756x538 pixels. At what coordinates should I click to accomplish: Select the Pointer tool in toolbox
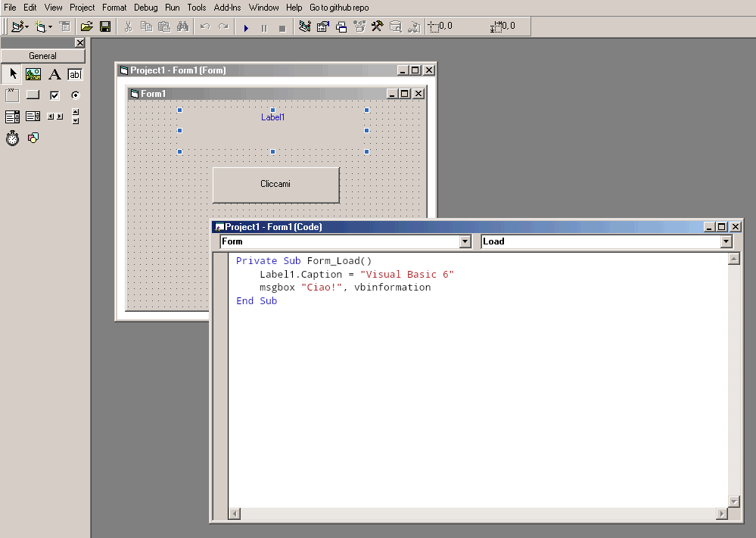(13, 73)
